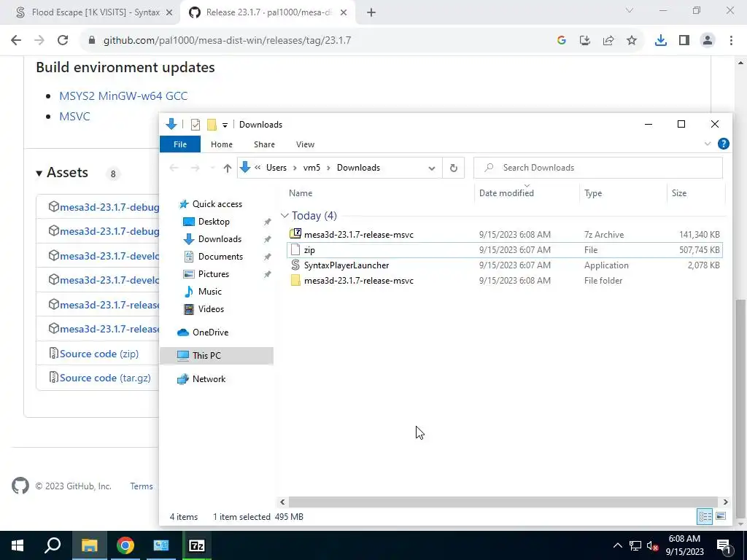Click Explorer horizontal scrollbar
The image size is (747, 560).
click(503, 502)
